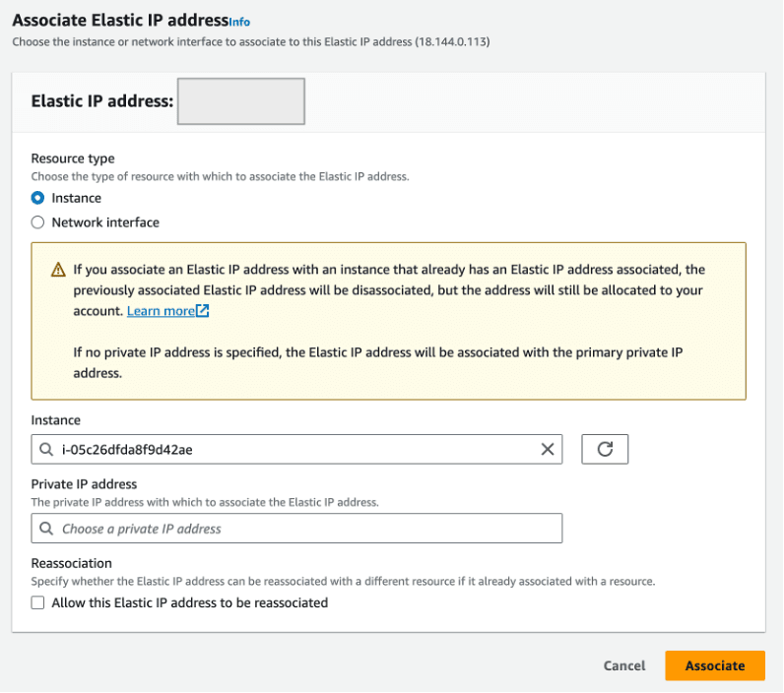Click the Associate Elastic IP address page heading
This screenshot has width=784, height=693.
coord(119,20)
